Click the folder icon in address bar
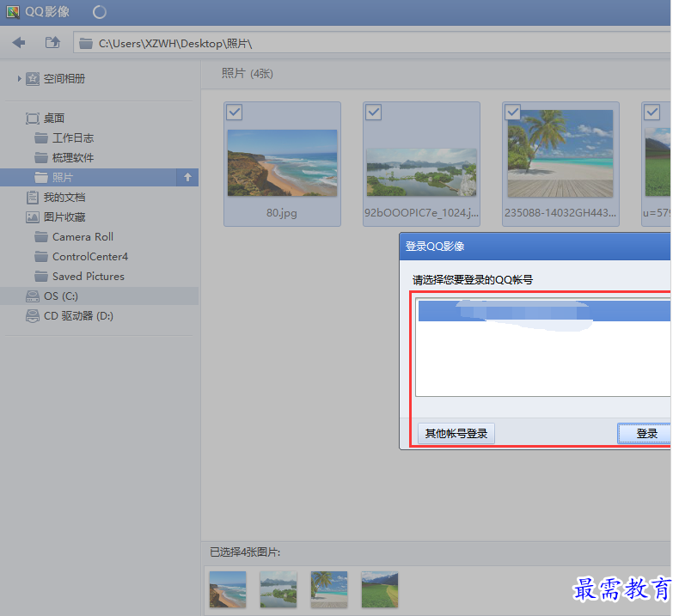679x616 pixels. 86,43
